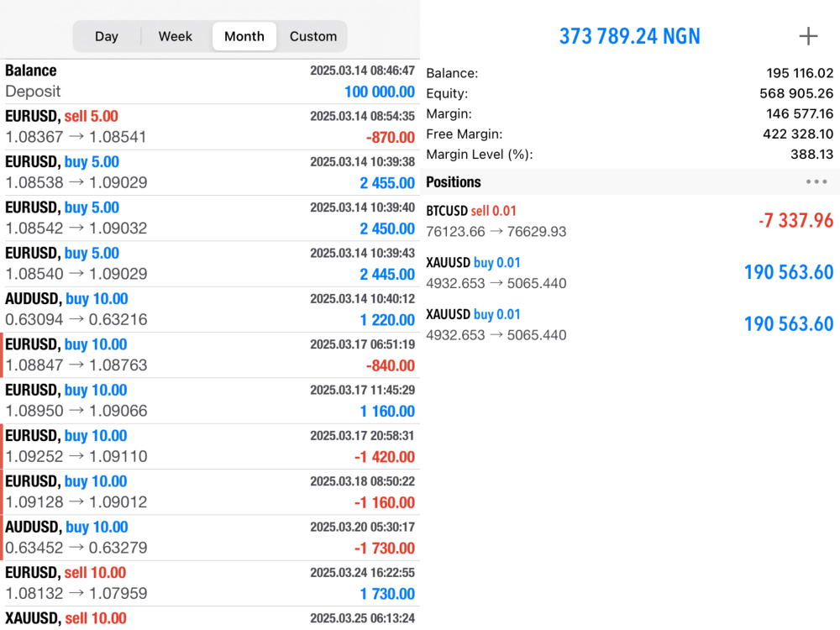Open EURUSD buy trade with 2 445.00 profit
The image size is (840, 630).
point(210,264)
